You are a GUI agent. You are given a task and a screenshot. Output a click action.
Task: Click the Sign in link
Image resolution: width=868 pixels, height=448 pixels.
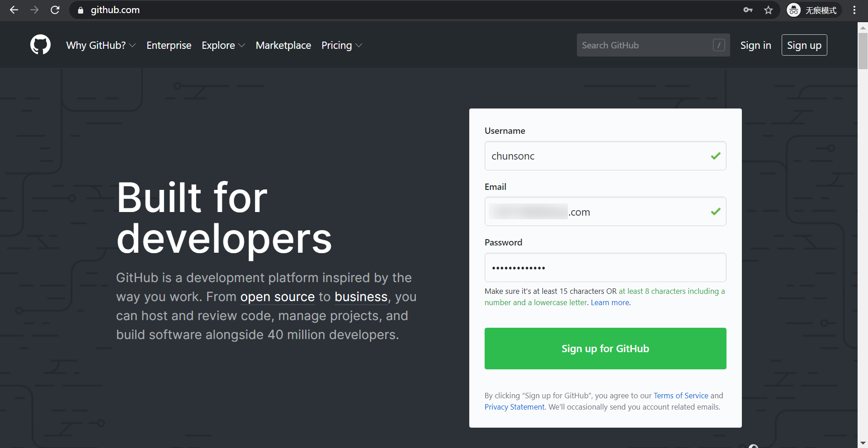click(755, 45)
